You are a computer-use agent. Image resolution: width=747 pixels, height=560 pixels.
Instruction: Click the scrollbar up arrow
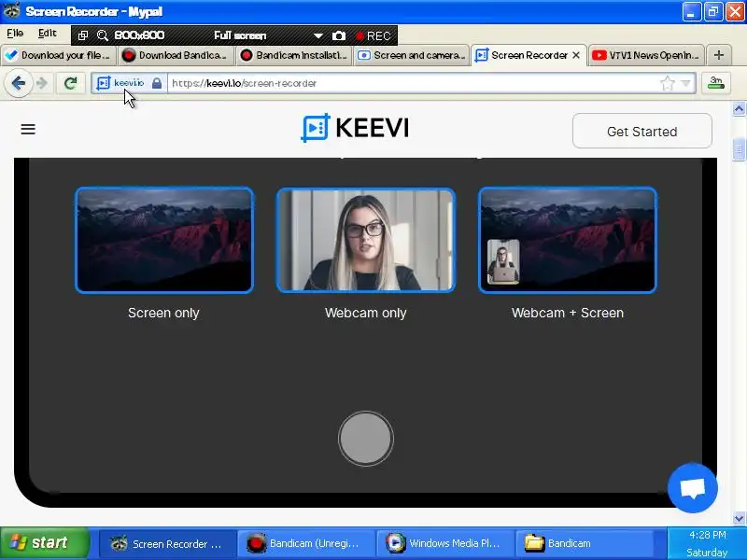739,109
